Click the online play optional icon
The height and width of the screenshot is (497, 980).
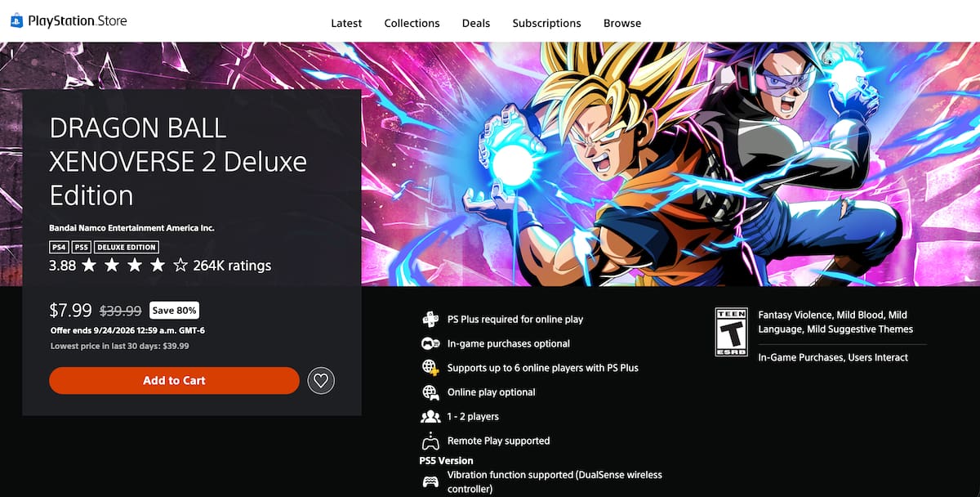pyautogui.click(x=430, y=392)
